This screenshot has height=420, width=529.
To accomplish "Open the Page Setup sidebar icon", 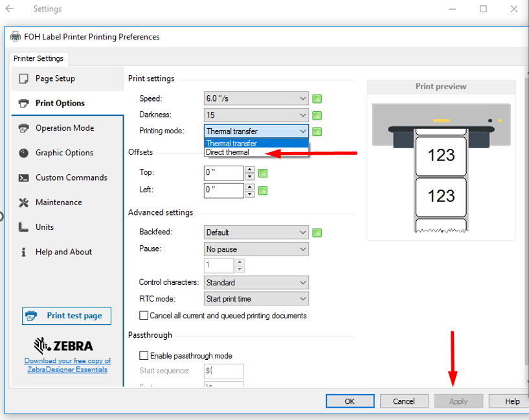I will [x=24, y=78].
